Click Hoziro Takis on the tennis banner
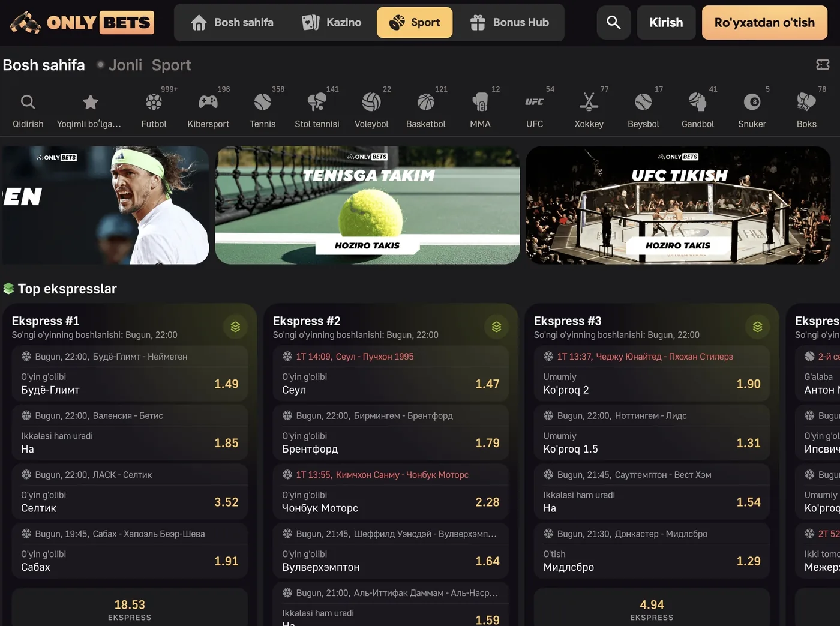The image size is (840, 626). tap(367, 245)
